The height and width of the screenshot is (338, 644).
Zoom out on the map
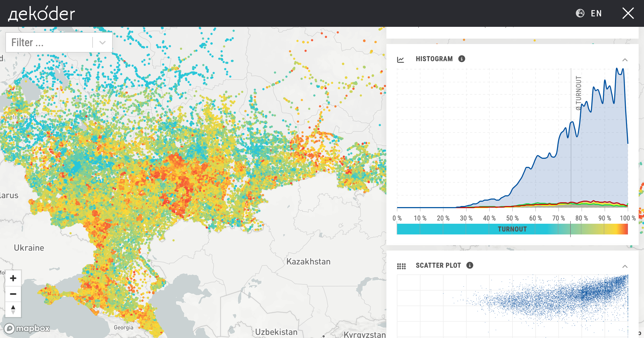pyautogui.click(x=13, y=294)
